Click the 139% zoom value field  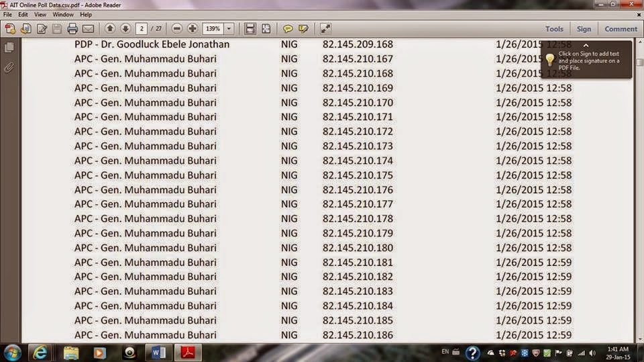click(213, 29)
